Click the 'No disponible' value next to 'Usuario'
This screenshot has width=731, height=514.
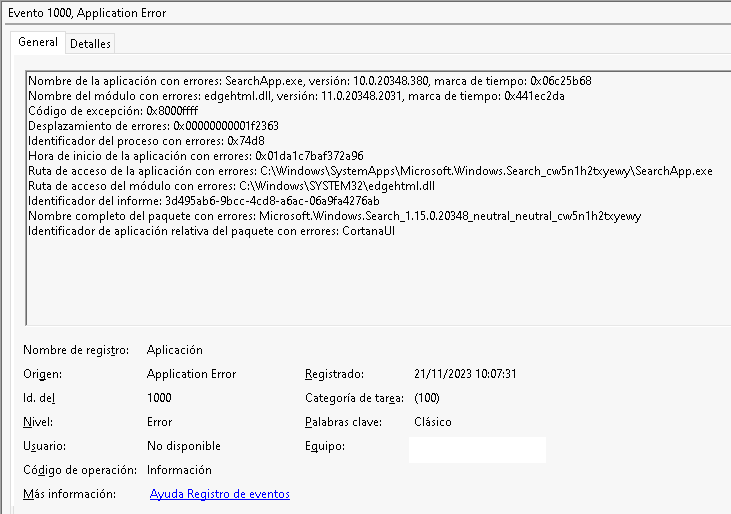tap(184, 446)
